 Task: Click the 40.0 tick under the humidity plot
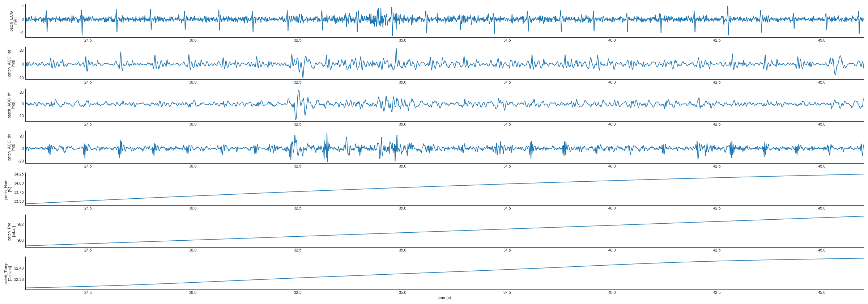tap(612, 208)
